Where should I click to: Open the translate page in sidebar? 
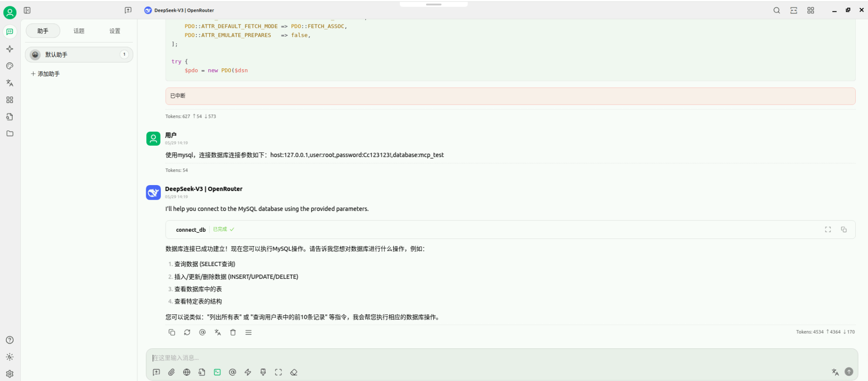[10, 83]
